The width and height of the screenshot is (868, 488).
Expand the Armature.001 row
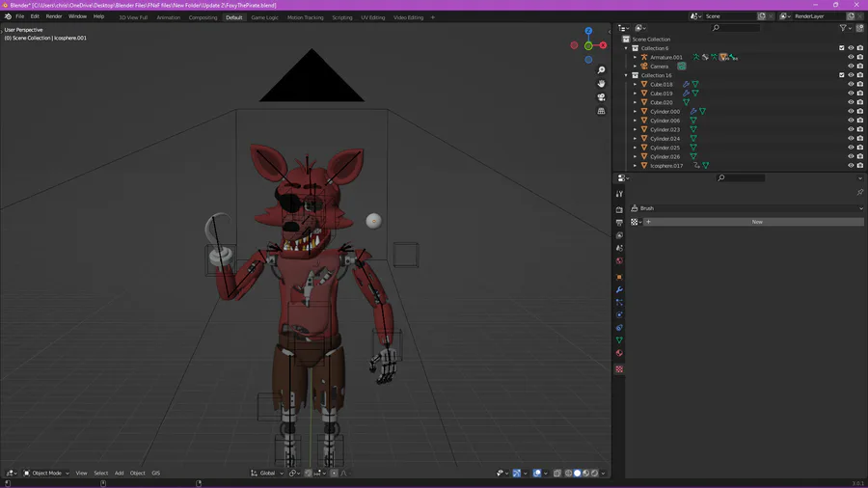(x=635, y=57)
